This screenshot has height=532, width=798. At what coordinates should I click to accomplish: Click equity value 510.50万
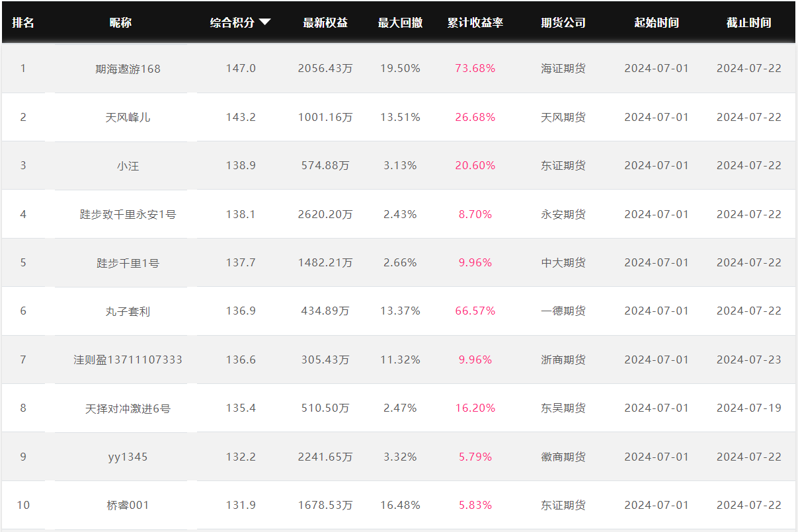(325, 408)
